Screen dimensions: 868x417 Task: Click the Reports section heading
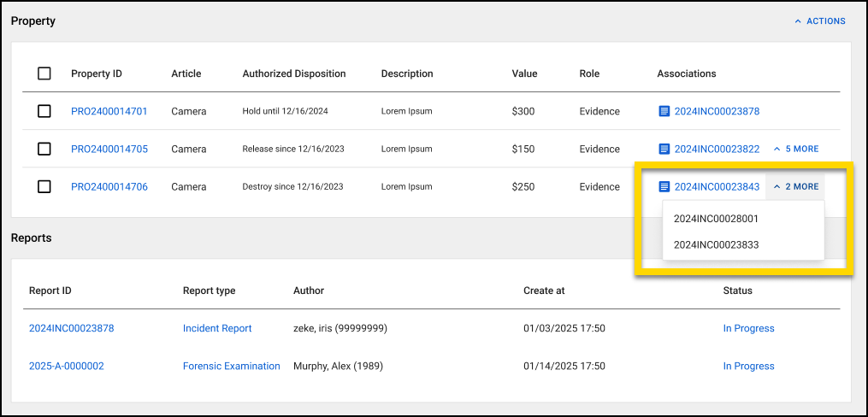tap(31, 238)
